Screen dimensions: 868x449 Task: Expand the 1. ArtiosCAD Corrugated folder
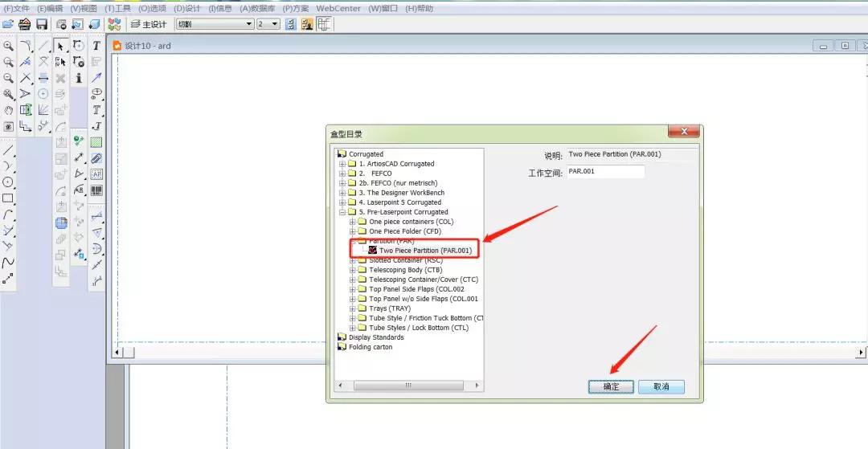click(342, 164)
